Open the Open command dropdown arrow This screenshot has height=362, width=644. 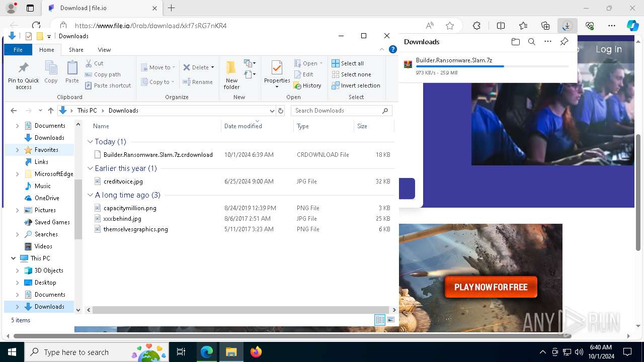321,63
